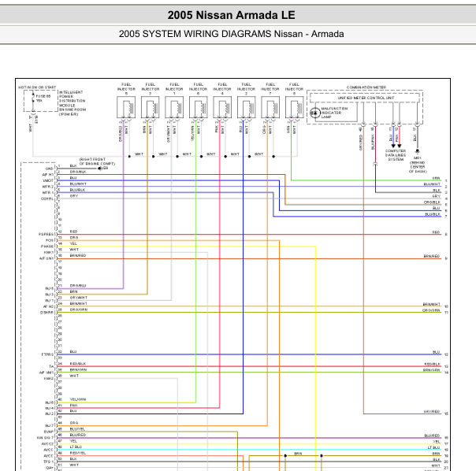Click the 'EVAP' pin label
476x471 pixels.
(x=49, y=432)
